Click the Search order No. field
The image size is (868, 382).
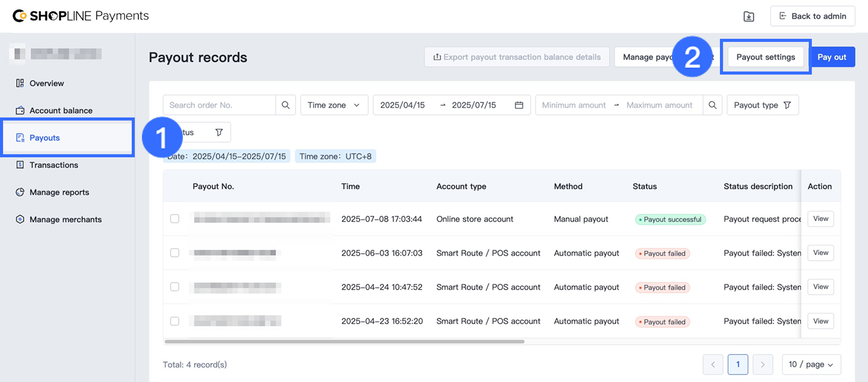[220, 105]
